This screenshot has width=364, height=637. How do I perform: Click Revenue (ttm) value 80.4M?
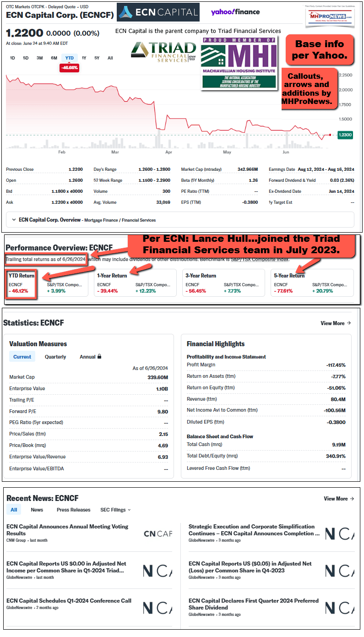[x=338, y=399]
